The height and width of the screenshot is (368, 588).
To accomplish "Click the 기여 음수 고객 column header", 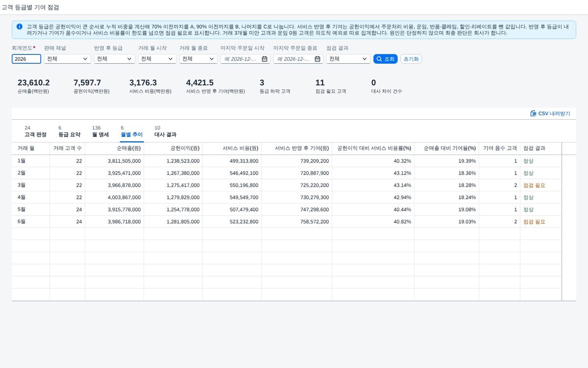I will (x=500, y=148).
